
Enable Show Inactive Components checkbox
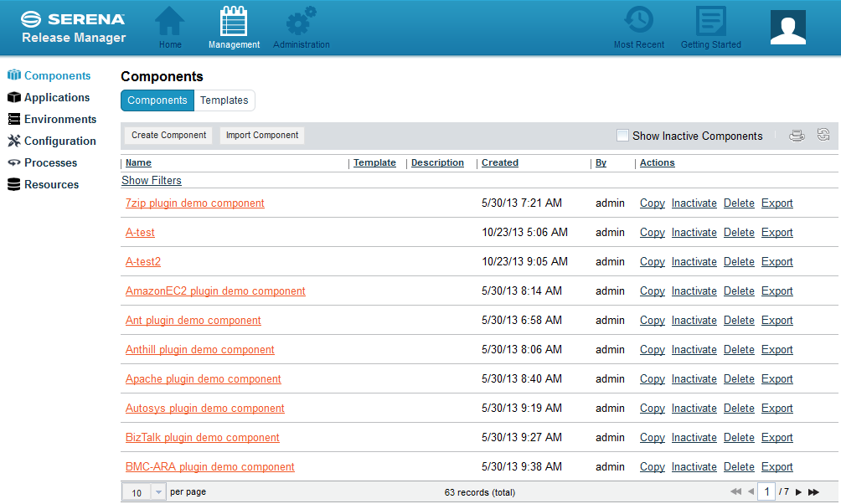[622, 136]
